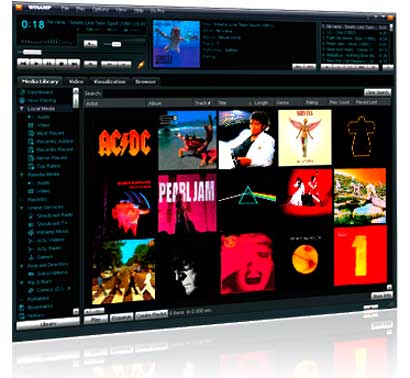Select the Pearl Jam album cover

[187, 204]
